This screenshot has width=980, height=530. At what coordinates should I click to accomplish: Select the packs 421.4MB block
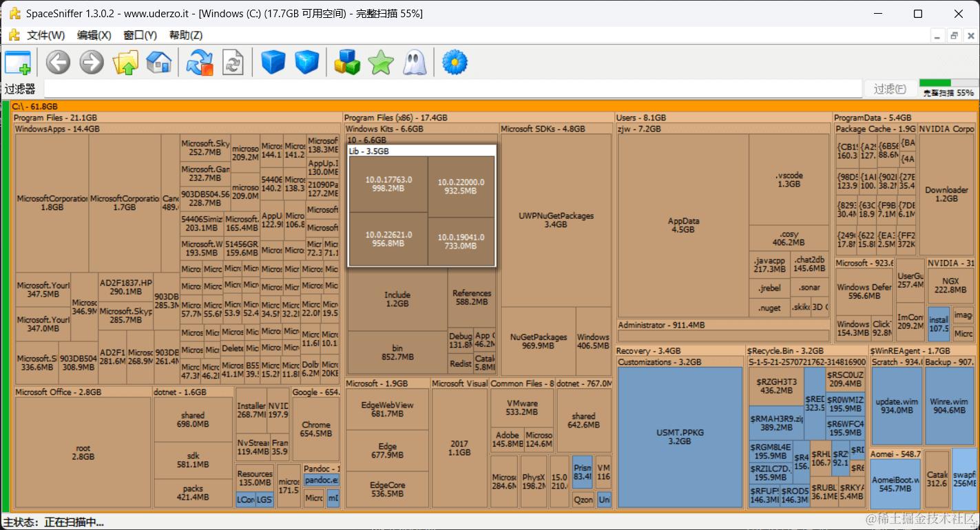tap(193, 493)
